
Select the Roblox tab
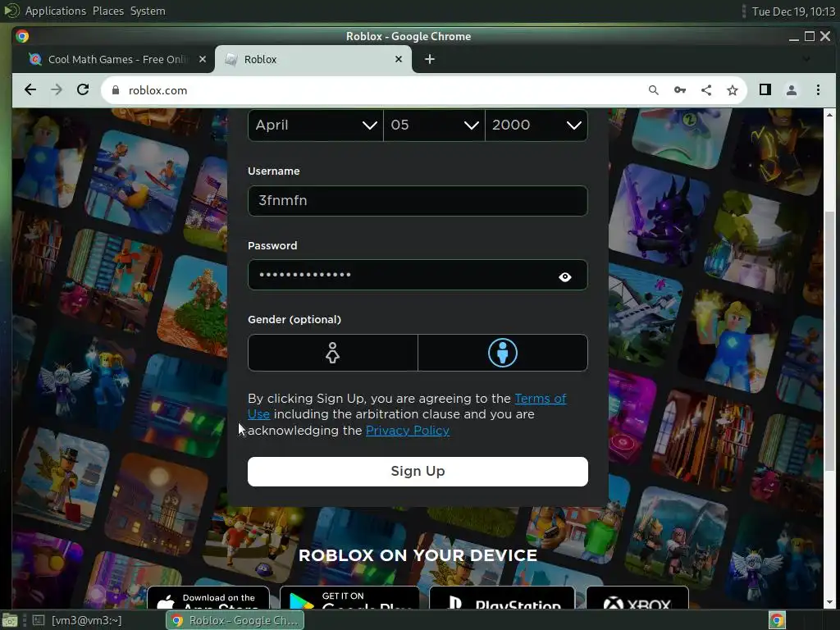[x=313, y=59]
